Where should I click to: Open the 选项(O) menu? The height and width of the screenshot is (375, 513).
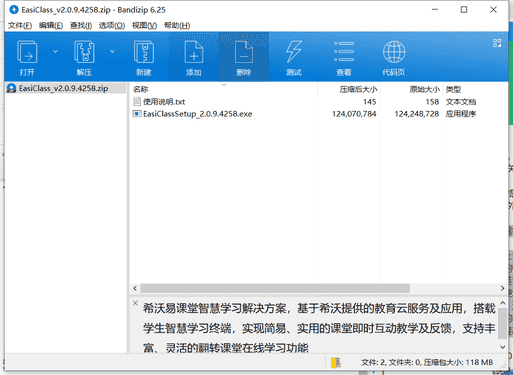(x=112, y=25)
